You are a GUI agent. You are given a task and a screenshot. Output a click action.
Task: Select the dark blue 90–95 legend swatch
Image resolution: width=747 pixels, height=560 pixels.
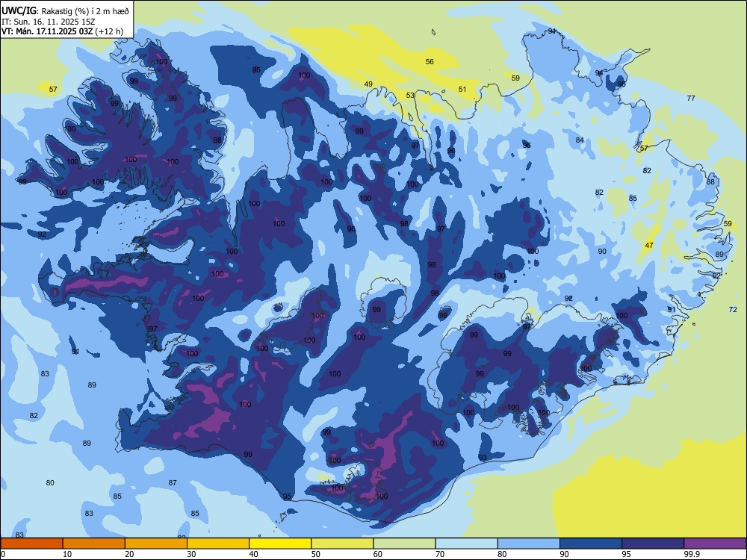591,544
